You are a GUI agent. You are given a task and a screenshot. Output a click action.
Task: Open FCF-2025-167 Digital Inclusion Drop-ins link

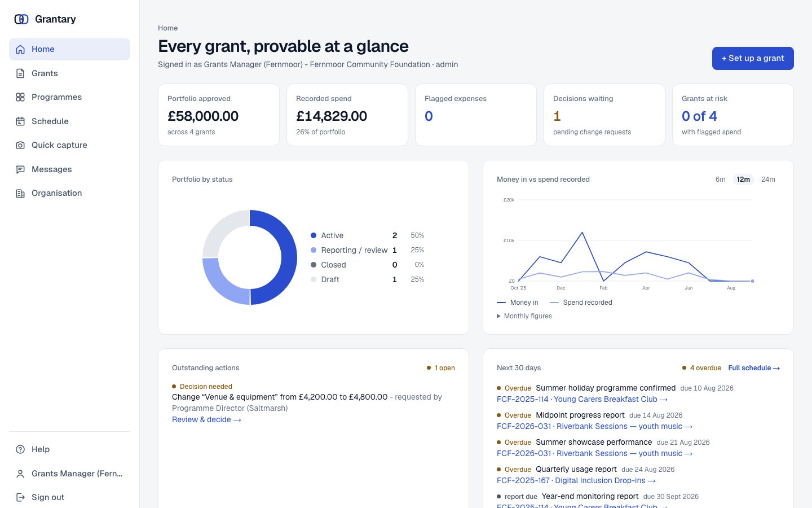pyautogui.click(x=576, y=480)
